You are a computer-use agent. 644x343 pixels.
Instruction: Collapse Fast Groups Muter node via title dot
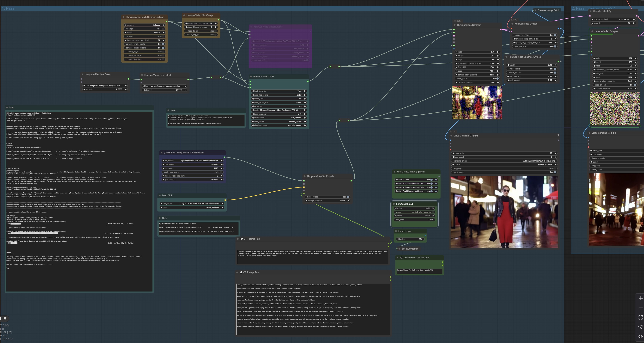[x=394, y=172]
